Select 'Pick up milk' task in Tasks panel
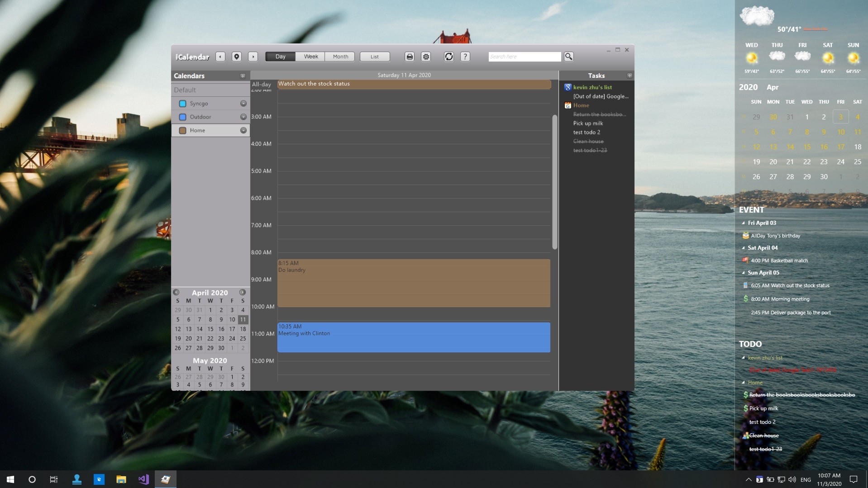This screenshot has height=488, width=868. coord(587,123)
